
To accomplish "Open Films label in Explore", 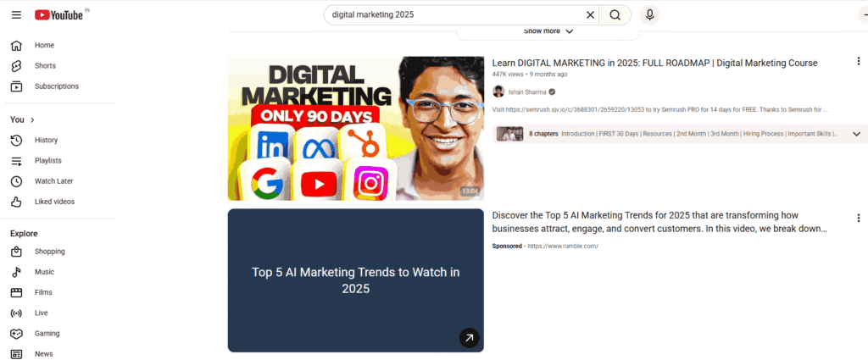I will 44,292.
